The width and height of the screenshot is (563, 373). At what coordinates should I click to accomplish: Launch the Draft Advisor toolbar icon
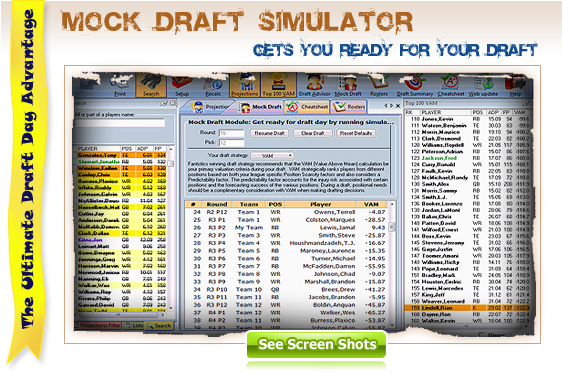coord(314,85)
